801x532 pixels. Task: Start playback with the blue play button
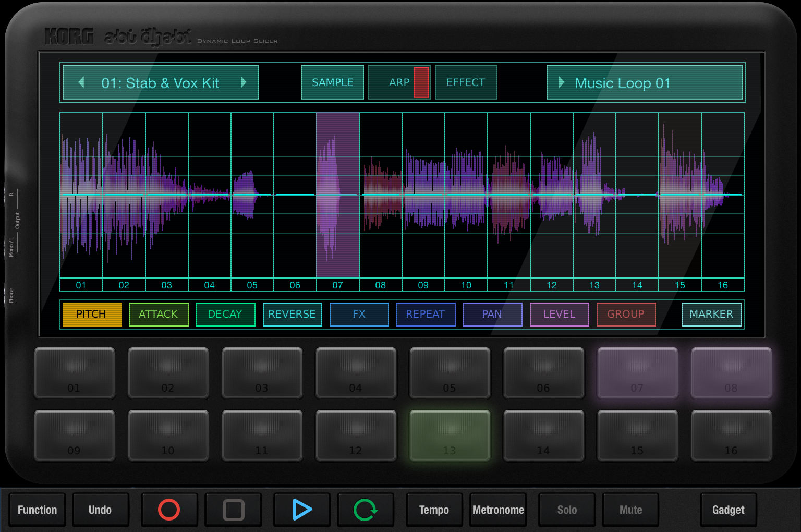click(302, 510)
